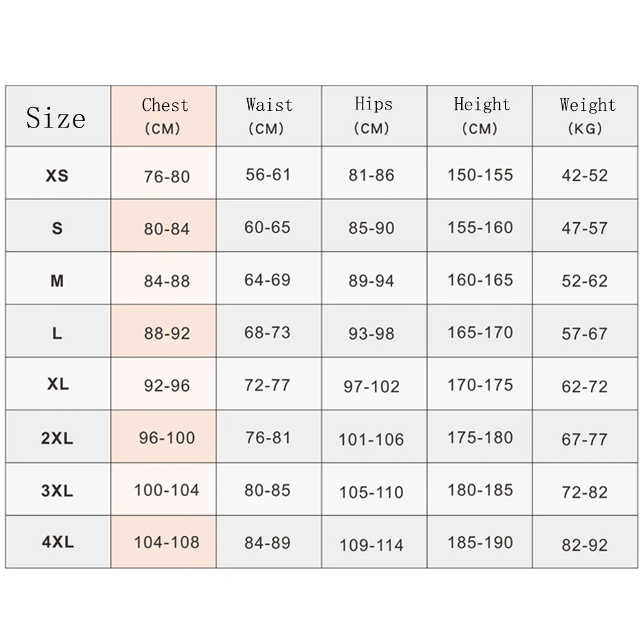Screen dimensions: 644x644
Task: Select the weight value 67-77
Action: 585,439
